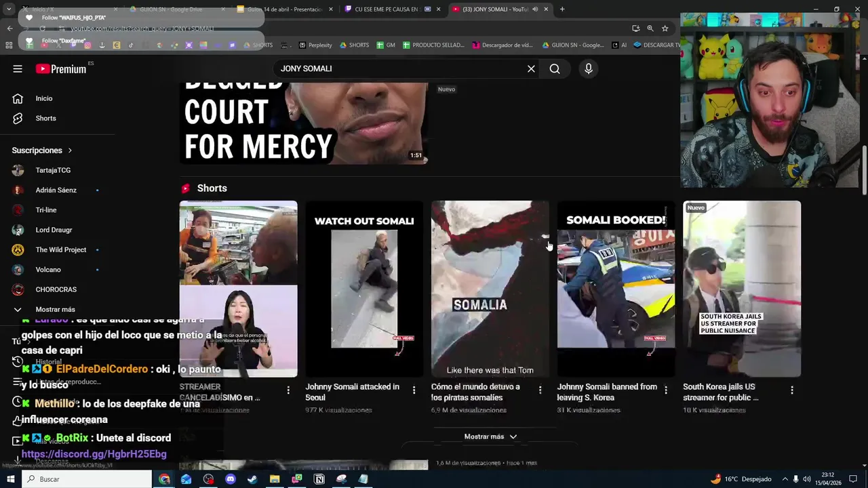Clear the search box with the X

pyautogui.click(x=532, y=68)
